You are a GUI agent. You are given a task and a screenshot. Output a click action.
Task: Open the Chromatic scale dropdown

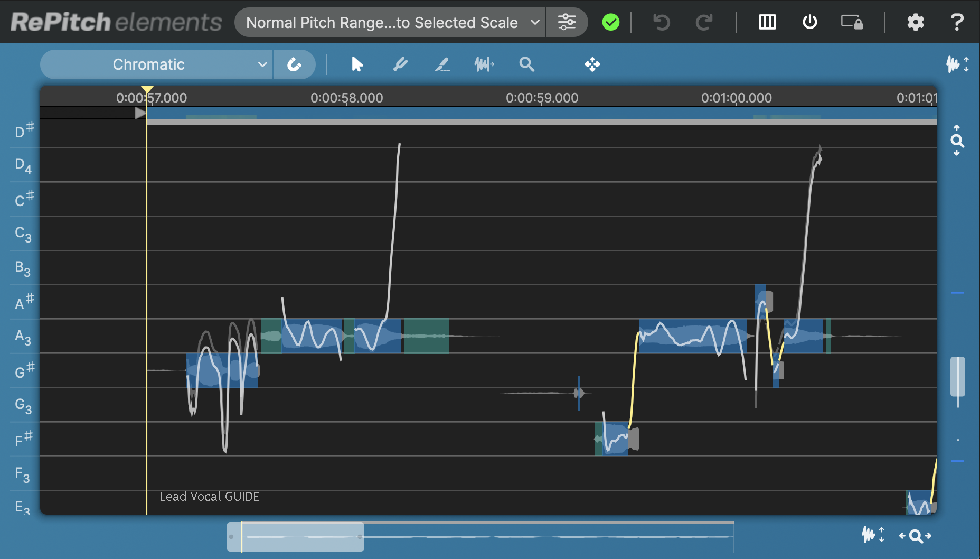(x=156, y=64)
